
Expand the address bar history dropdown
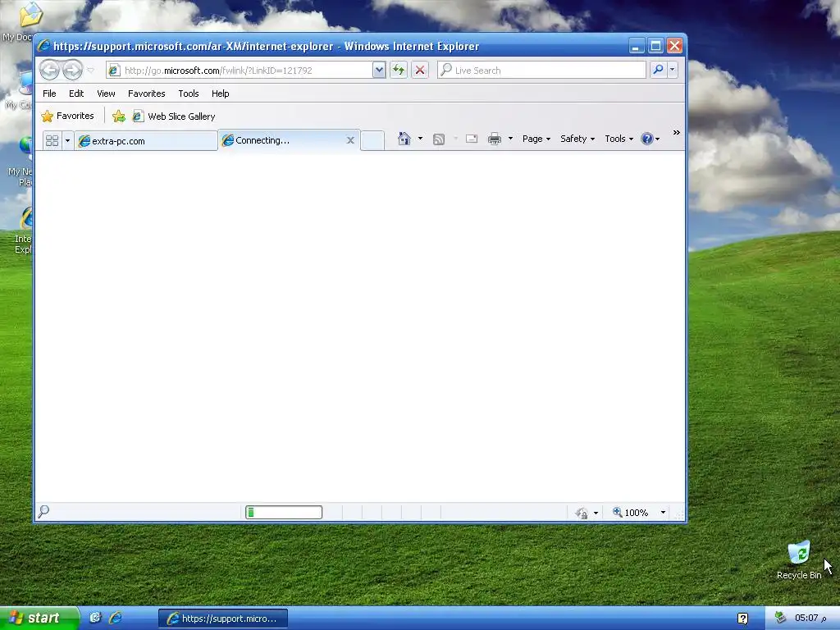pos(379,71)
